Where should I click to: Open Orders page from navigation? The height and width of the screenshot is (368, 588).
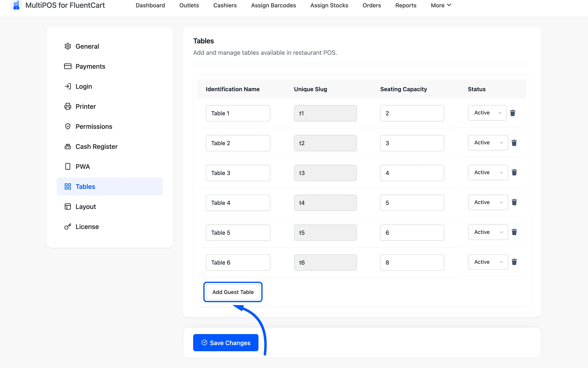pos(372,5)
